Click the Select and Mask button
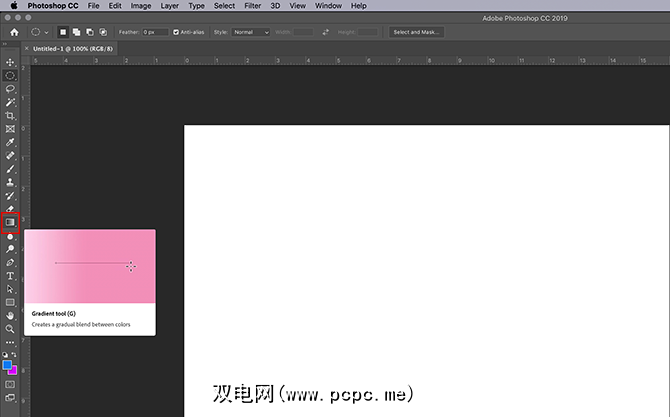The width and height of the screenshot is (670, 417). 417,32
